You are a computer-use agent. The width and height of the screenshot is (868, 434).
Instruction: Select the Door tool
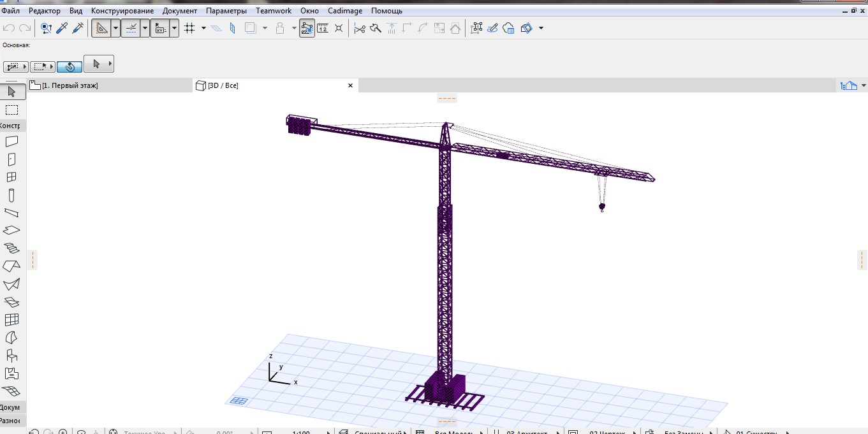pos(11,159)
